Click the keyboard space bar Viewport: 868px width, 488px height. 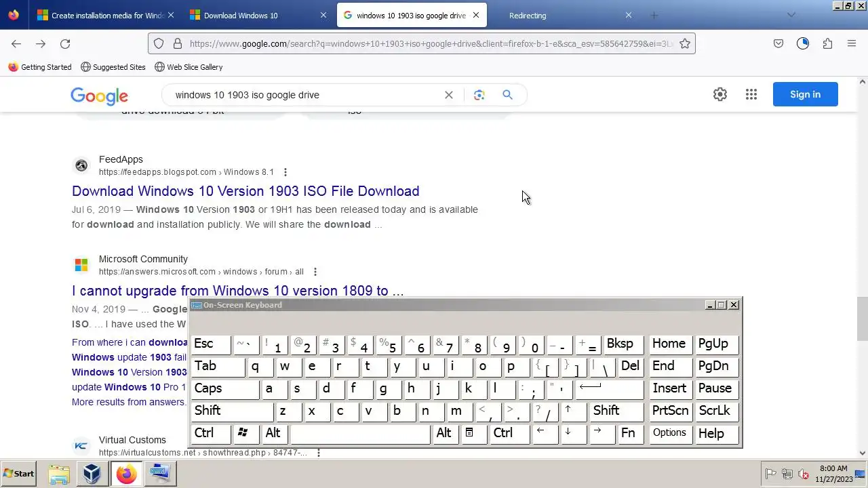click(360, 433)
